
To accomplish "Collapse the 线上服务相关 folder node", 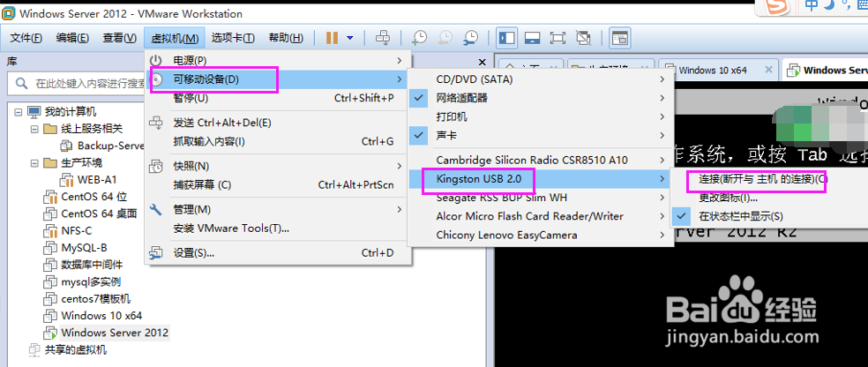I will pos(35,129).
